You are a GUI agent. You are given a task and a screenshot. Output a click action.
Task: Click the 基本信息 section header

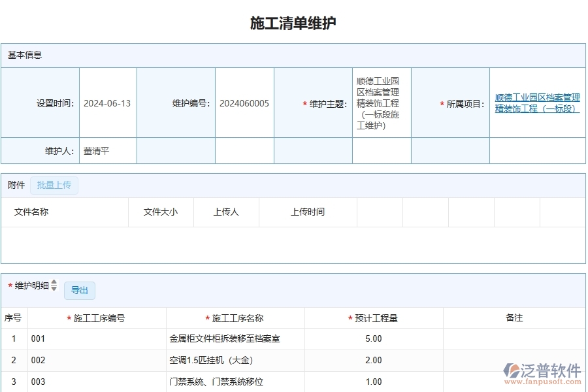[x=25, y=55]
